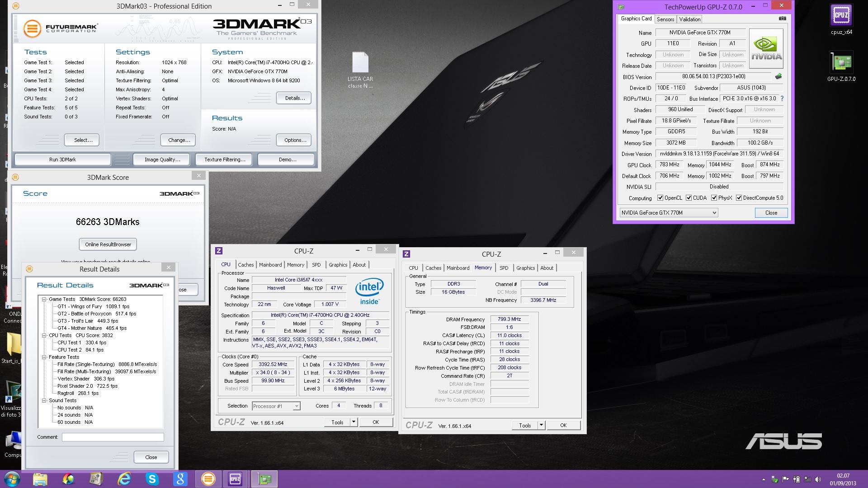Screen dimensions: 868x488
Task: Click the Close button in Result Details
Action: (x=151, y=457)
